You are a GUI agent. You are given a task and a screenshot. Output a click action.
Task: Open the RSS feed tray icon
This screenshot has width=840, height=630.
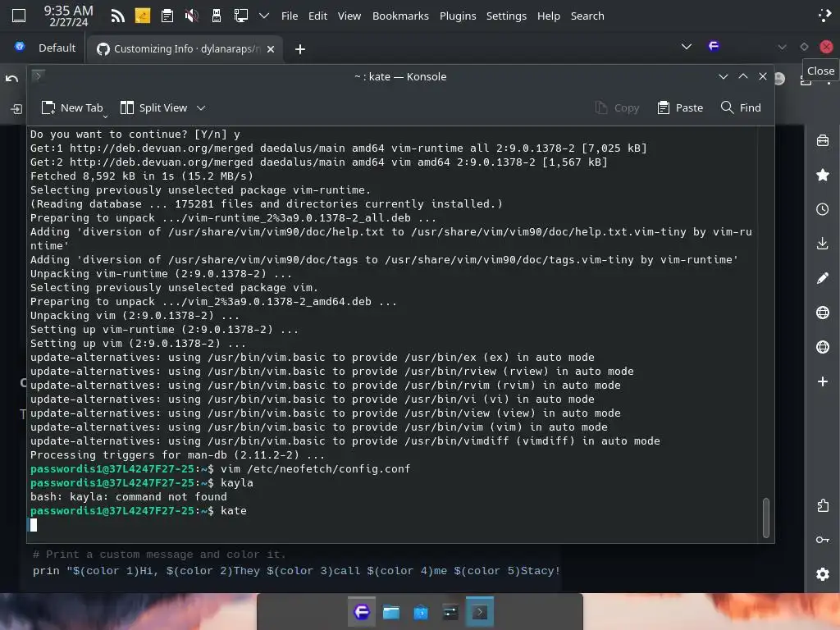pos(117,16)
